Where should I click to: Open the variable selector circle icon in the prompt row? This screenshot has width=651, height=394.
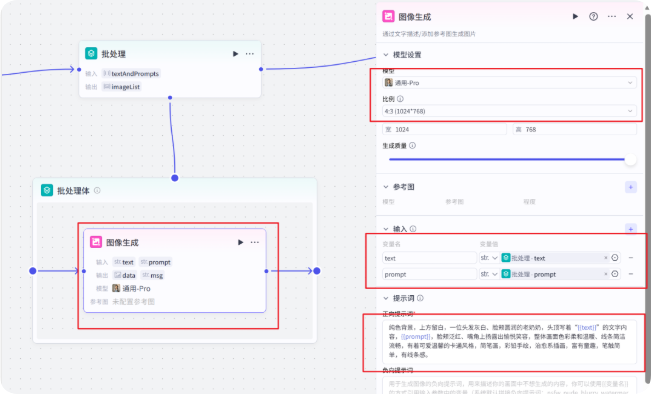pos(615,274)
